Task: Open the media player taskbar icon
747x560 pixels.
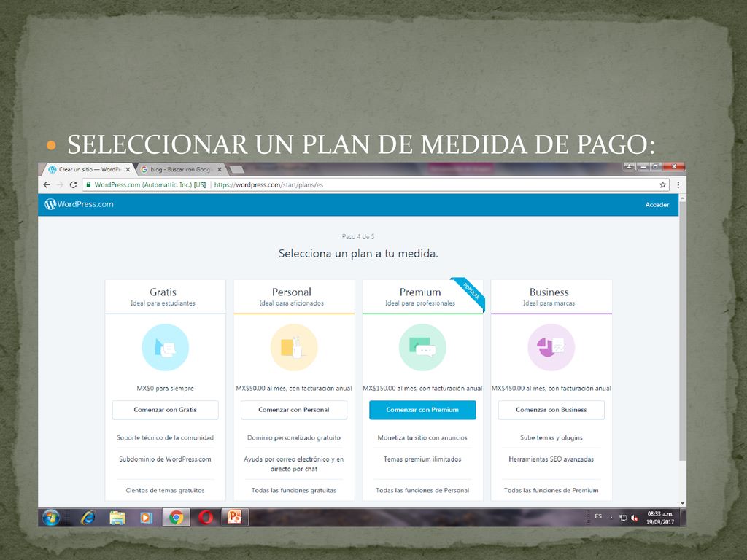Action: [146, 518]
